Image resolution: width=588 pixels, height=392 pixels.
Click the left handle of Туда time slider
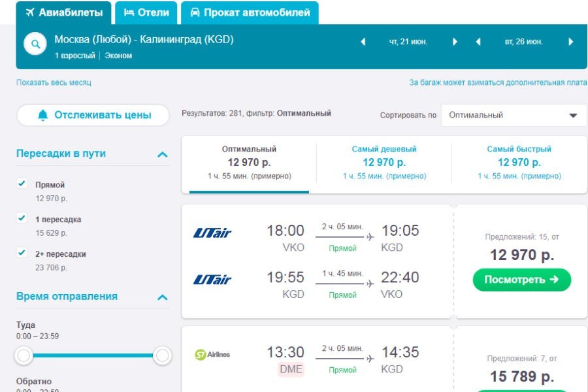coord(24,355)
